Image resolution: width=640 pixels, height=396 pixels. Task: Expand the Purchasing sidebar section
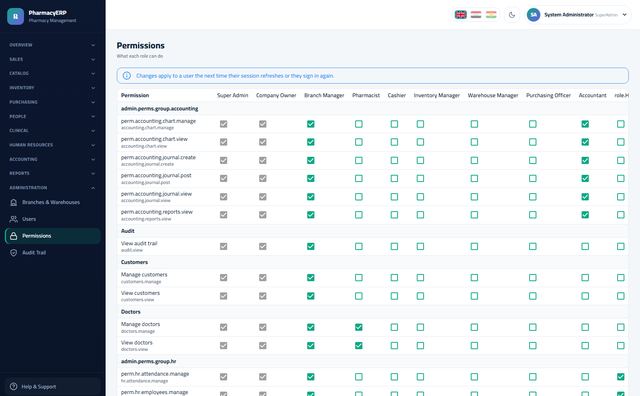(53, 102)
